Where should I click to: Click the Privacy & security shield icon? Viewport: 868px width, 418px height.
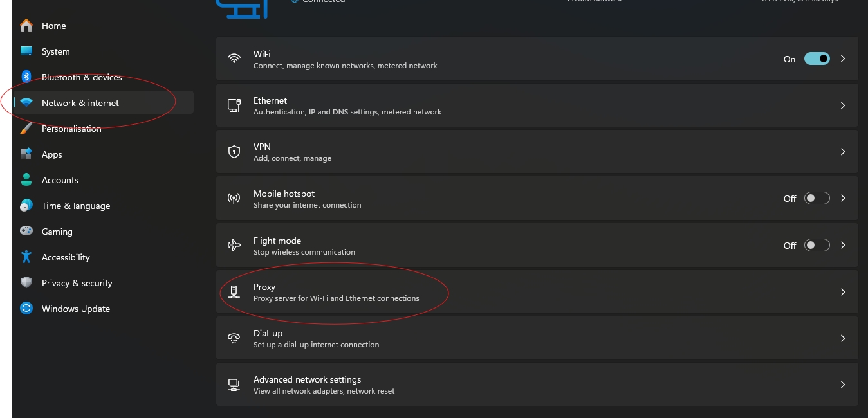click(26, 283)
